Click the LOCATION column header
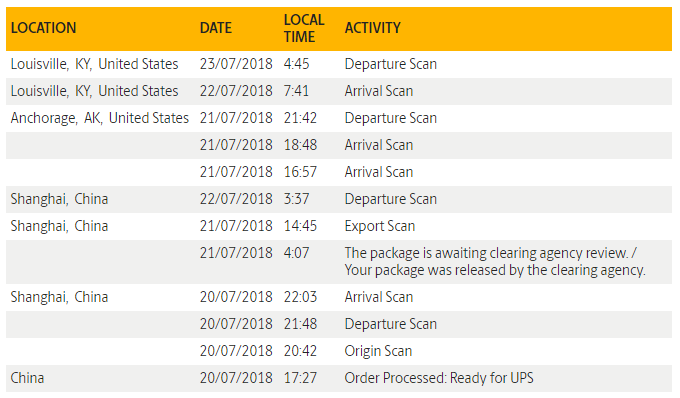 (43, 28)
